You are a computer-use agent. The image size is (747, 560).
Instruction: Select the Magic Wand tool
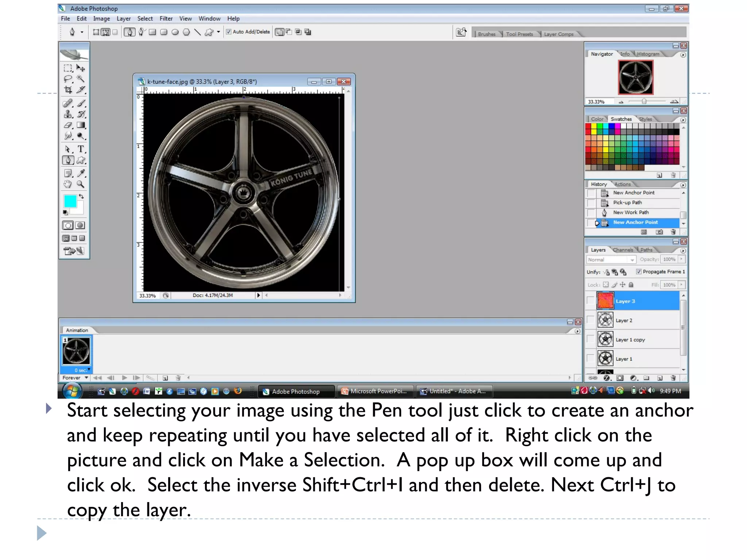81,79
